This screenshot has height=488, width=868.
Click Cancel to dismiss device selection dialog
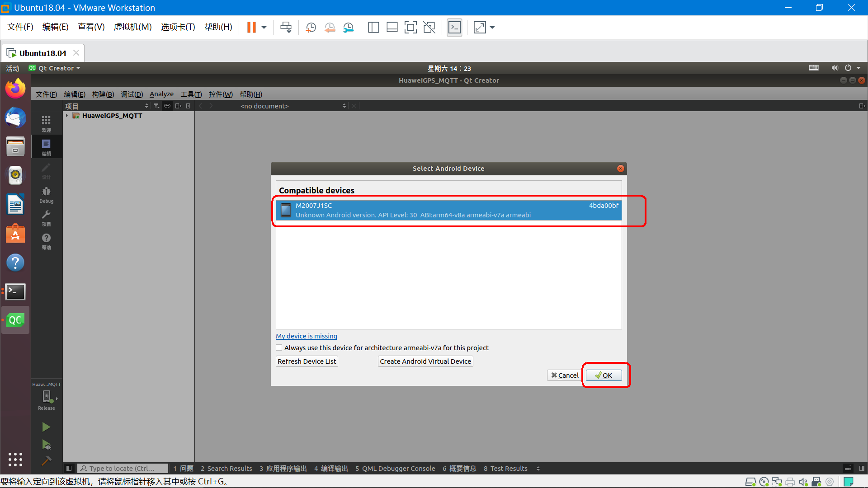click(x=565, y=375)
